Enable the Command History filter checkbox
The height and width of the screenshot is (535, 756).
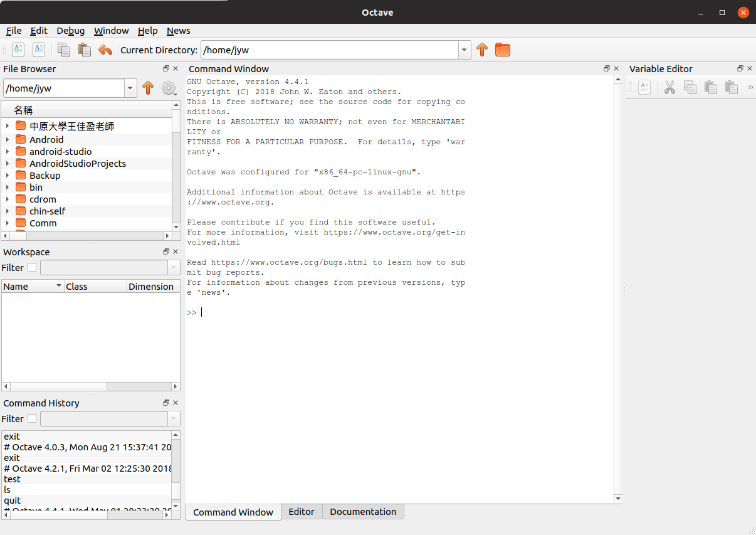(x=32, y=419)
